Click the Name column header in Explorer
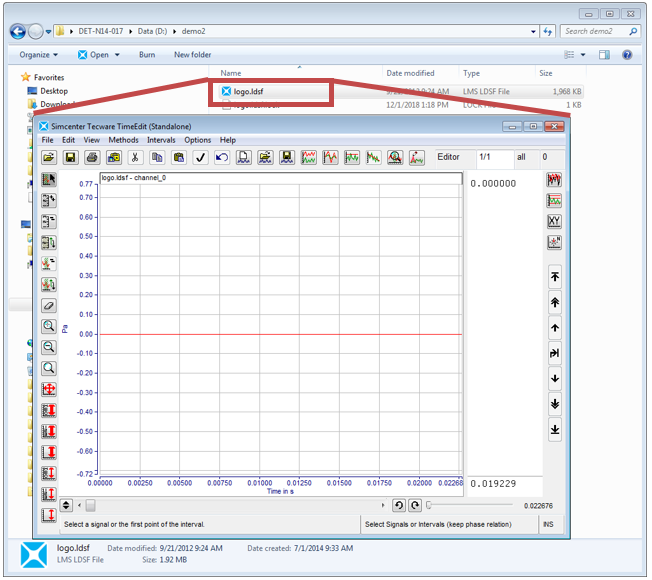652x580 pixels. tap(231, 73)
